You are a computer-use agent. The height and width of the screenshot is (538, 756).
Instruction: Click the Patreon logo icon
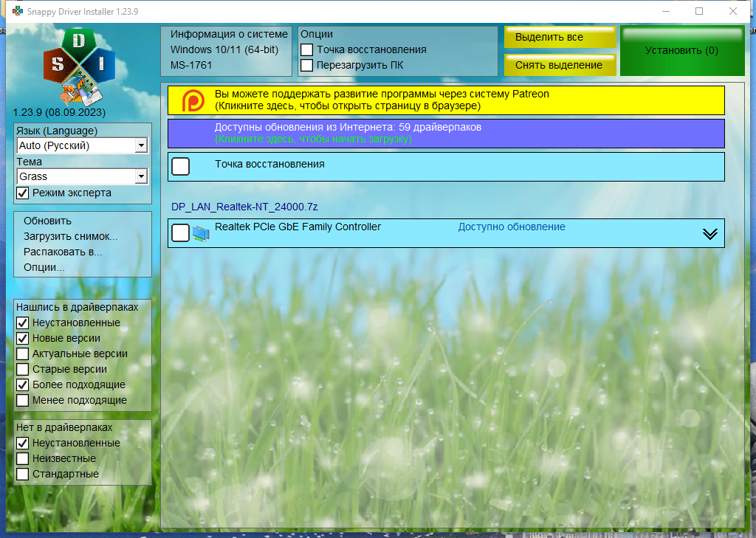(x=193, y=100)
